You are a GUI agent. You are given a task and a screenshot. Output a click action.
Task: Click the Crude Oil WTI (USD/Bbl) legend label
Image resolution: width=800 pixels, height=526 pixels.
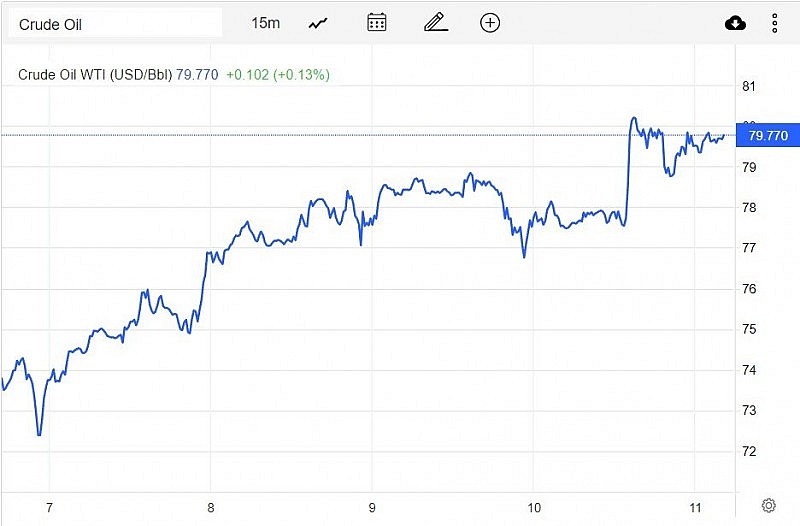pyautogui.click(x=96, y=74)
